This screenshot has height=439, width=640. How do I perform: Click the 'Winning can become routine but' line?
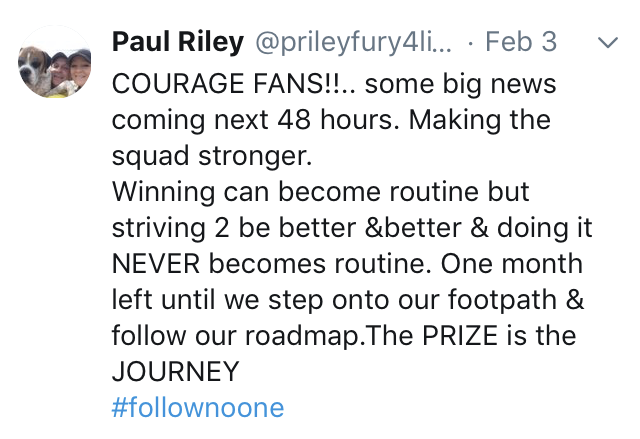coord(320,191)
